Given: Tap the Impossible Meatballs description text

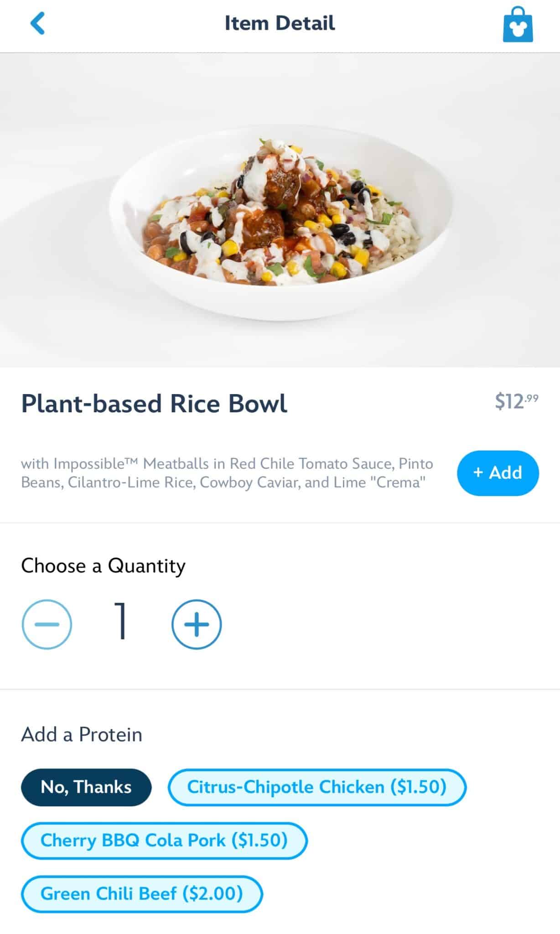Looking at the screenshot, I should coord(227,473).
